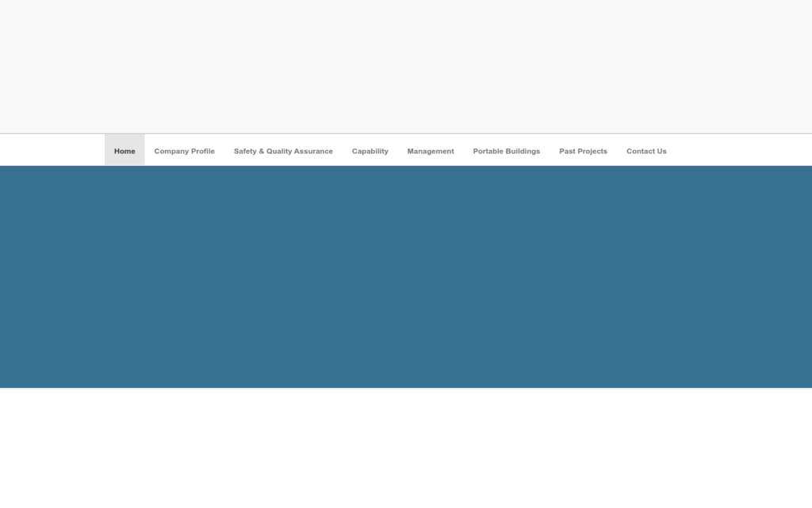Image resolution: width=812 pixels, height=508 pixels.
Task: Select Company Profile in the navbar
Action: [x=184, y=151]
